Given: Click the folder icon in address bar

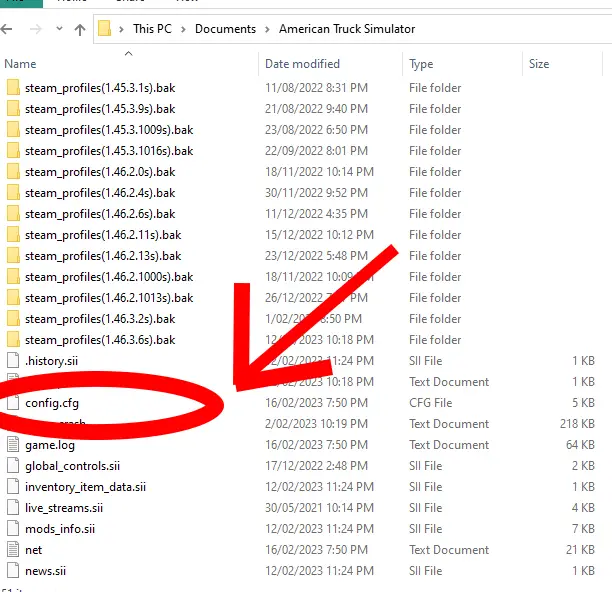Looking at the screenshot, I should [x=105, y=28].
